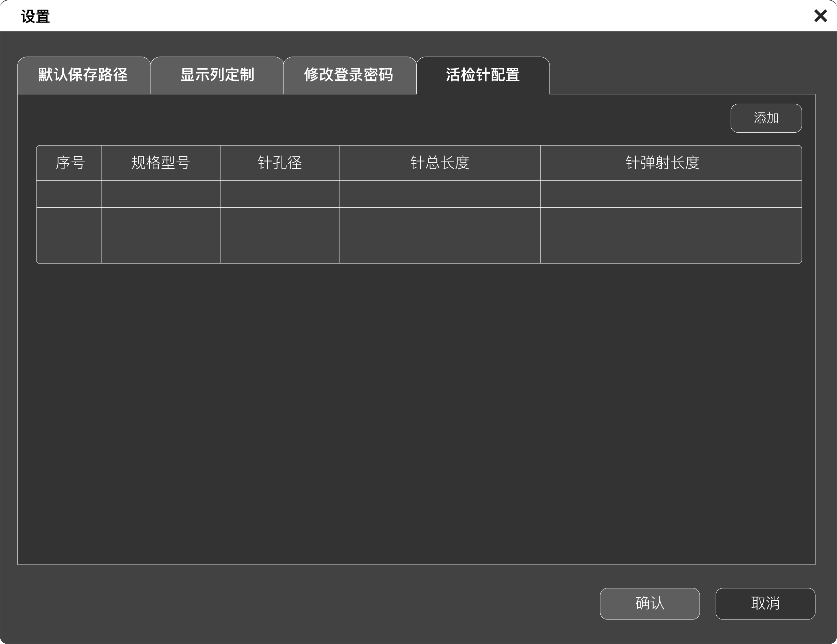Click the 添加 button
The width and height of the screenshot is (837, 644).
click(766, 118)
